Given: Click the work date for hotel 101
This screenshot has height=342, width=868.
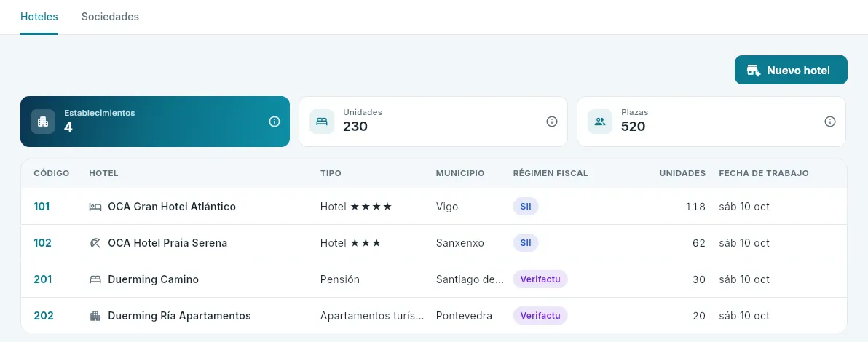Looking at the screenshot, I should point(744,207).
